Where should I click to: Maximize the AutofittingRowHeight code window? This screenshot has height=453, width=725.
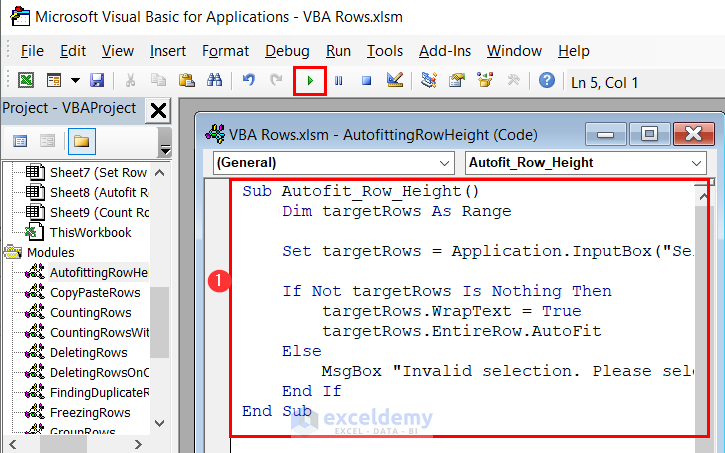click(649, 135)
